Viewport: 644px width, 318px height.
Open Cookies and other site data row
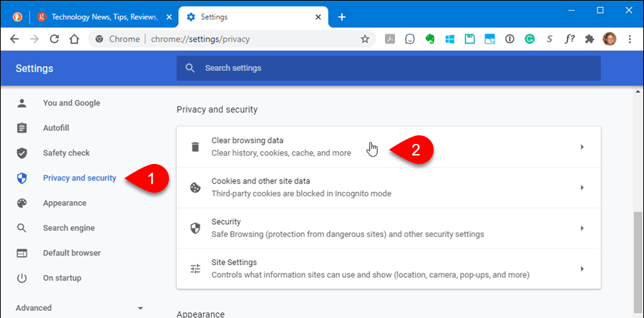389,188
